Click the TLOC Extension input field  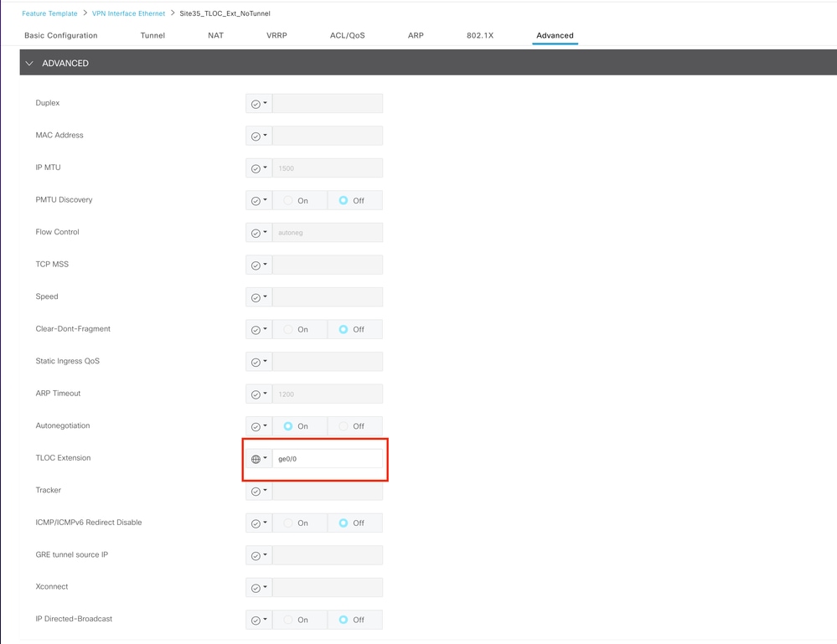[x=328, y=459]
